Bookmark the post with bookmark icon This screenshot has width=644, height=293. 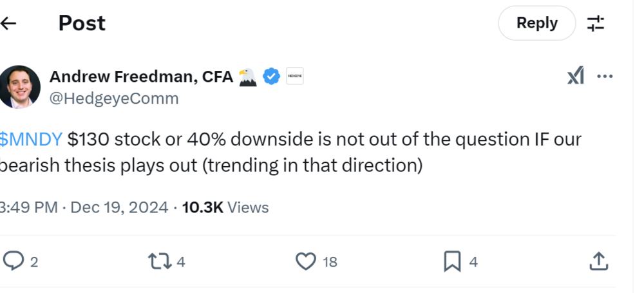(453, 261)
